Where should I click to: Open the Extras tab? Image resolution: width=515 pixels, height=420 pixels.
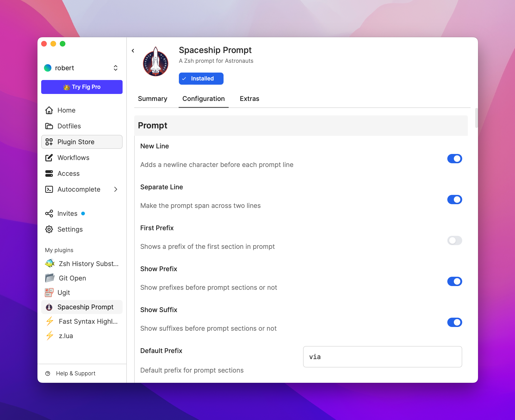point(249,99)
